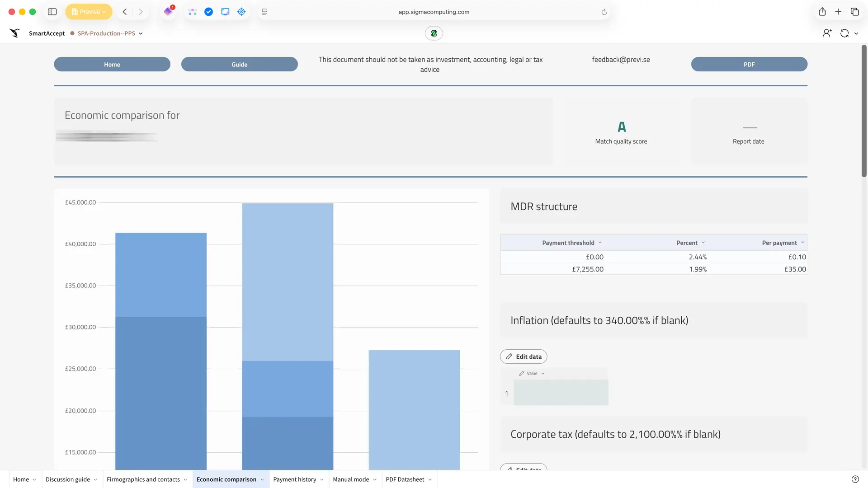This screenshot has height=488, width=868.
Task: Click the workbook refresh icon
Action: [x=844, y=33]
